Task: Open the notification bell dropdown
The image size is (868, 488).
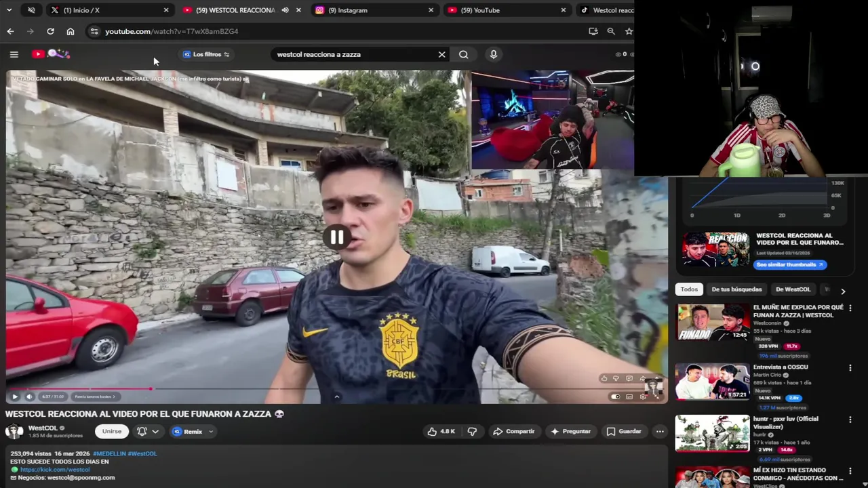Action: 148,431
